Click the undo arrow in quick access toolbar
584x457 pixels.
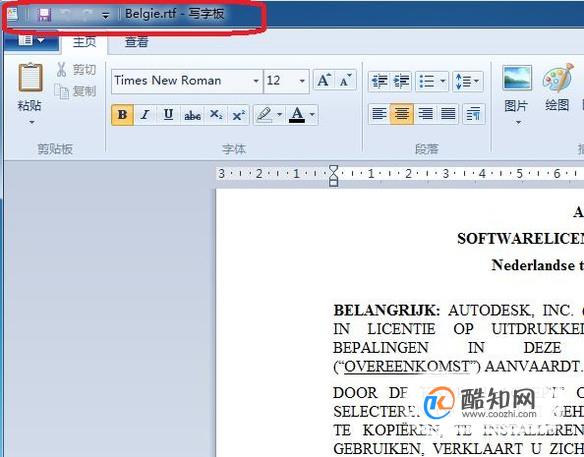pos(66,14)
